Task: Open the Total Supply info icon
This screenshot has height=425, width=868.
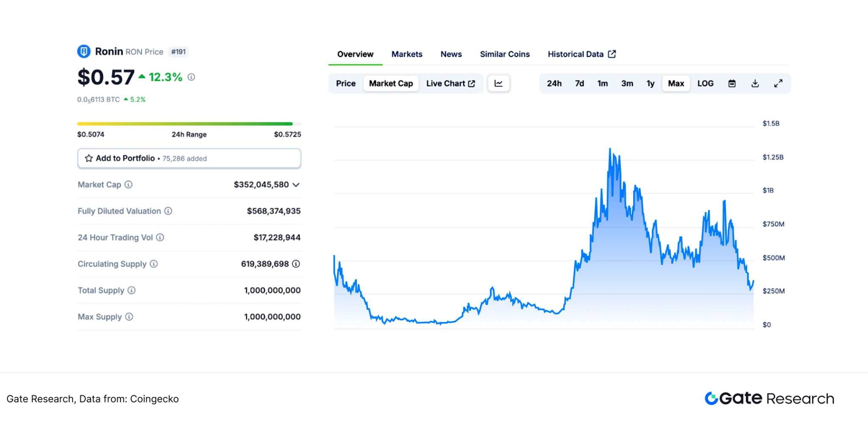Action: 132,290
